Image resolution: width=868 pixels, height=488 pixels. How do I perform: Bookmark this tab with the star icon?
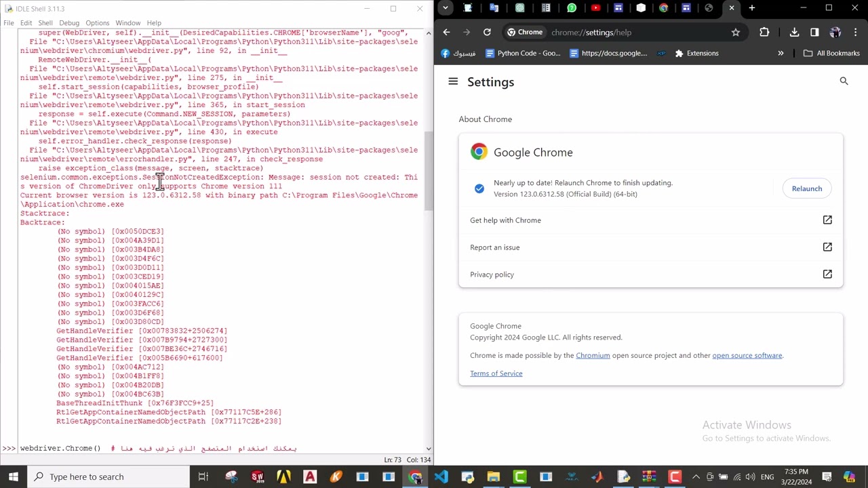coord(735,32)
